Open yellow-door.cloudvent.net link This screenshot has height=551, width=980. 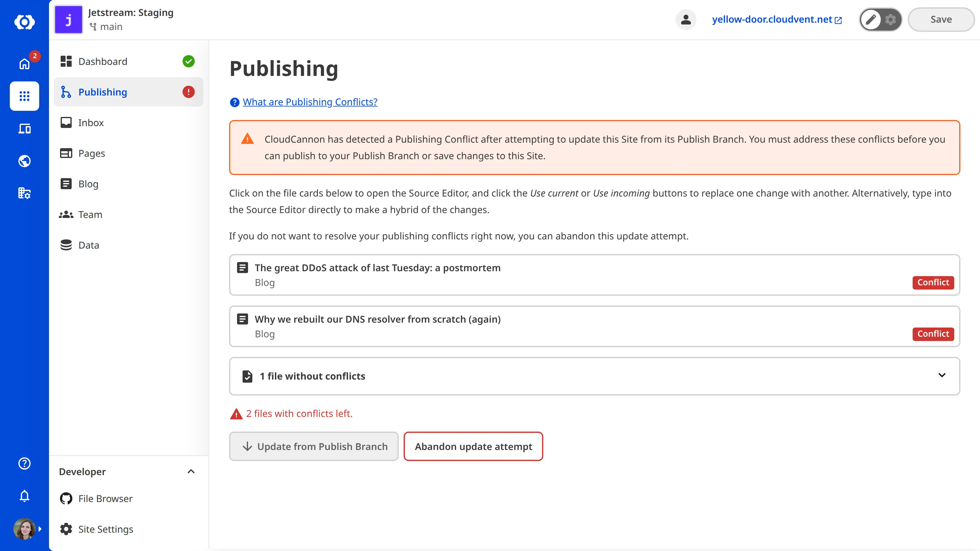pyautogui.click(x=777, y=19)
